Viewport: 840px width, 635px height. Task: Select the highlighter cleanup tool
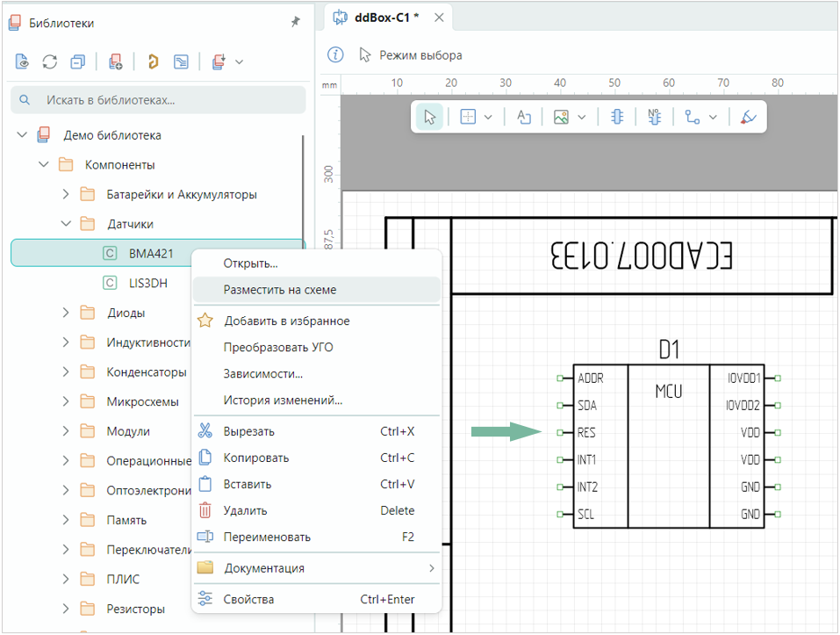pos(747,117)
